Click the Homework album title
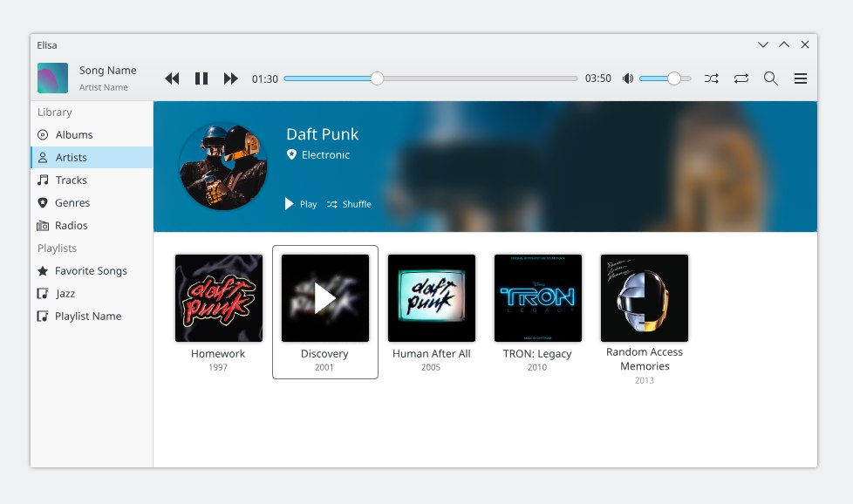Image resolution: width=853 pixels, height=504 pixels. [x=218, y=354]
